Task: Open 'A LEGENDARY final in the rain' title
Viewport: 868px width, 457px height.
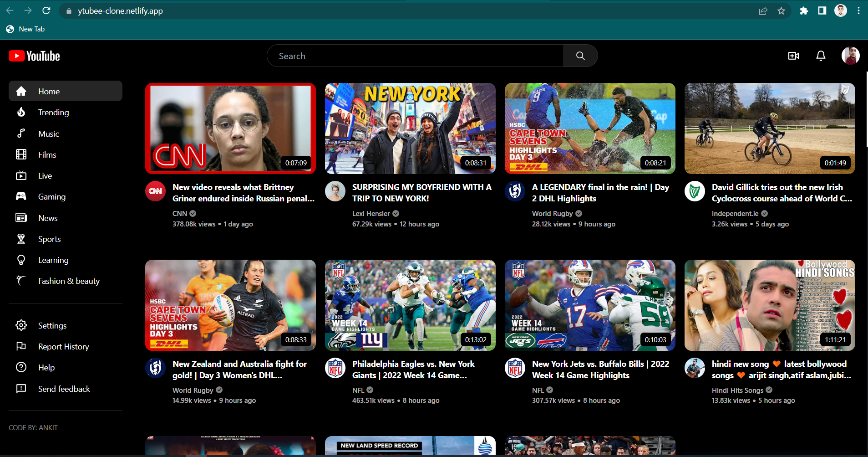Action: pos(600,193)
